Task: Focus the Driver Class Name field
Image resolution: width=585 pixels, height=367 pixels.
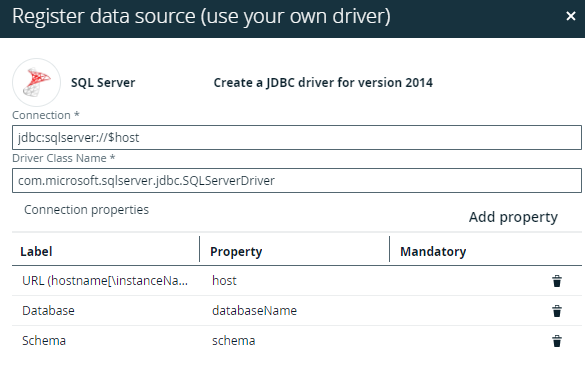Action: pos(297,181)
